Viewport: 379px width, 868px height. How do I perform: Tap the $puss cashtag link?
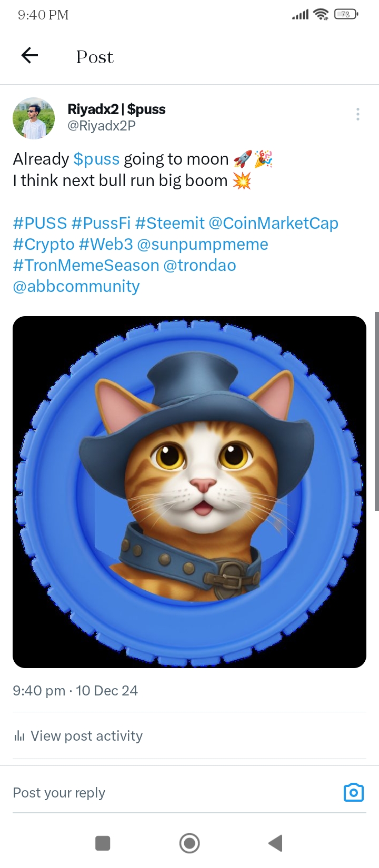coord(97,159)
